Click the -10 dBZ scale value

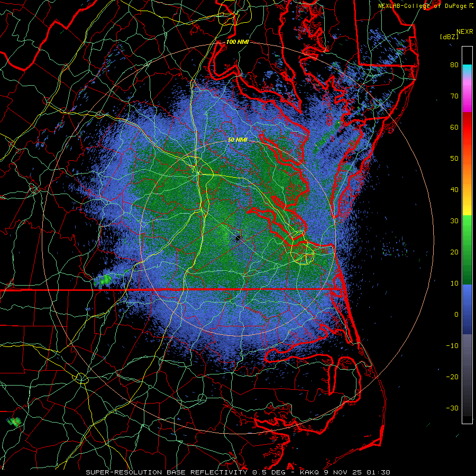click(452, 346)
